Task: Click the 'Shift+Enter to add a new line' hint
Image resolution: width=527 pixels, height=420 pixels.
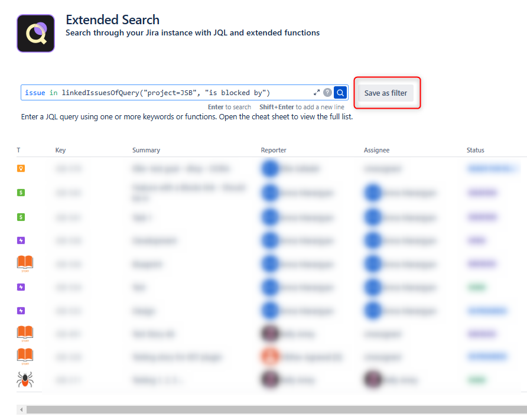Action: tap(301, 107)
